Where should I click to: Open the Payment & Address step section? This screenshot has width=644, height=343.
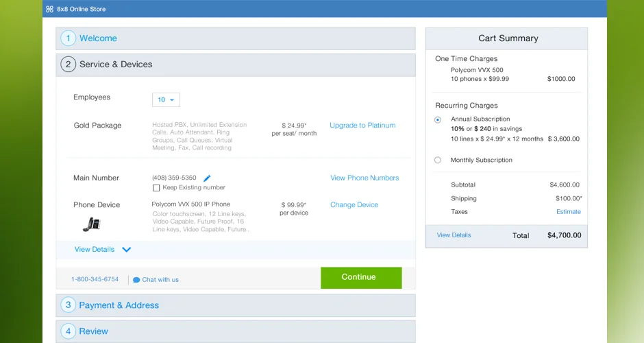(236, 305)
